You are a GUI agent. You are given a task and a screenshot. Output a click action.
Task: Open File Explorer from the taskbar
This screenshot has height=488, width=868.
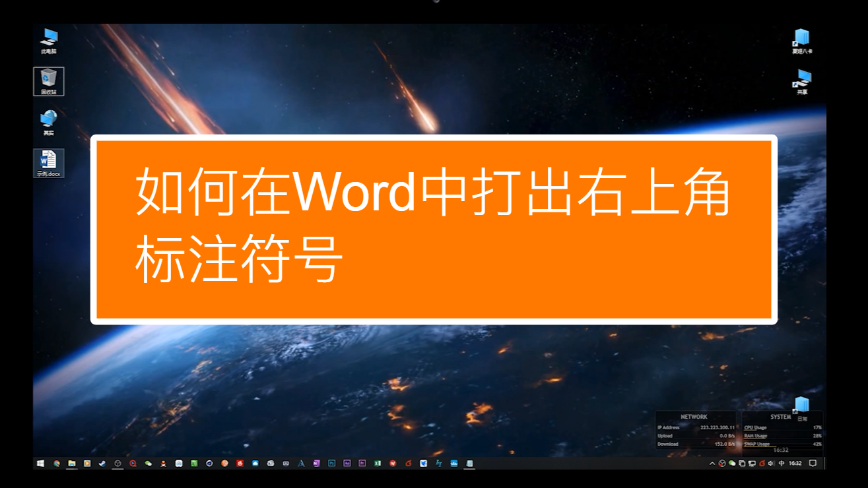point(71,464)
